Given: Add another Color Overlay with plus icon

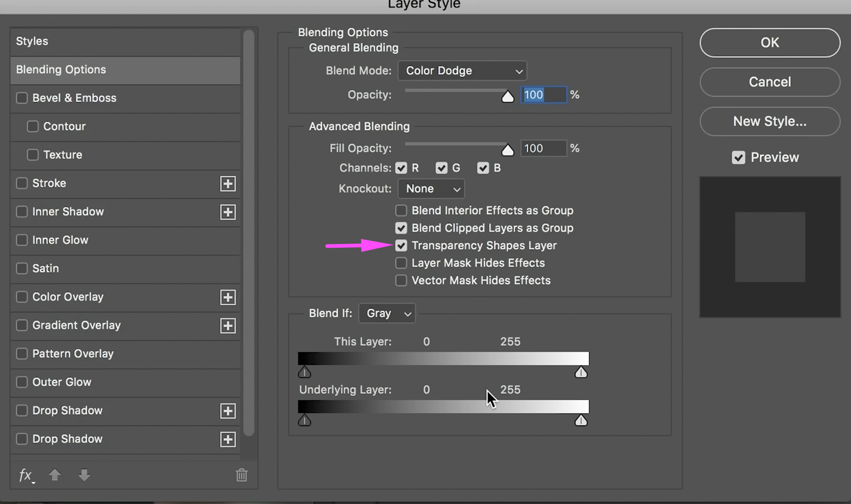Looking at the screenshot, I should point(228,297).
